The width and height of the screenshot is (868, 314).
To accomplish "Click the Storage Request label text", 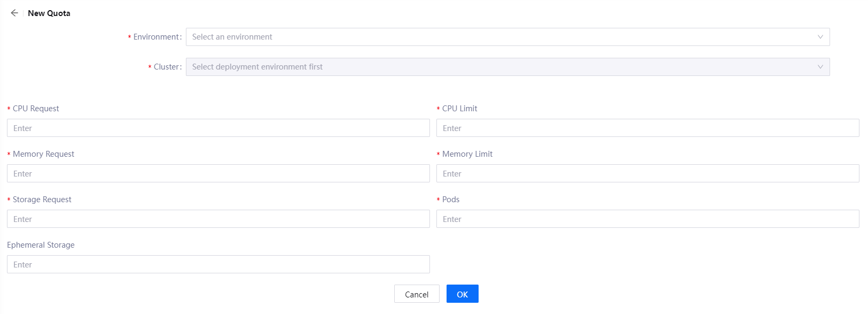I will tap(42, 200).
